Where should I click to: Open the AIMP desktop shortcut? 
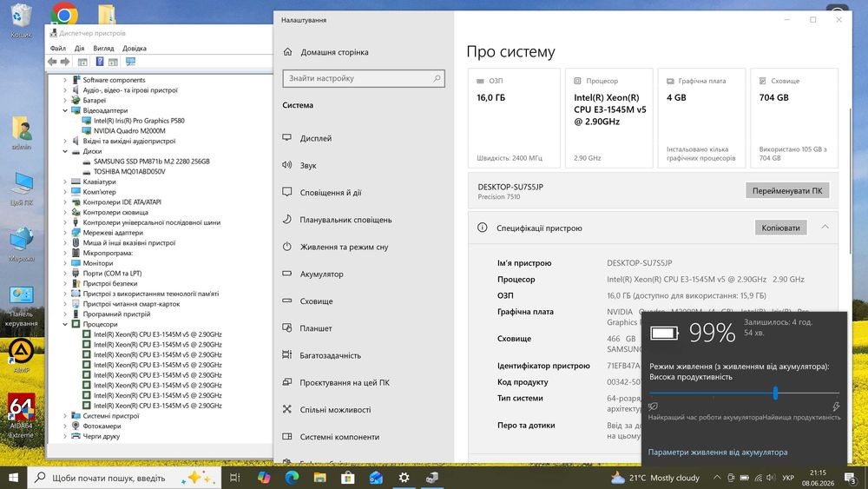tap(21, 355)
